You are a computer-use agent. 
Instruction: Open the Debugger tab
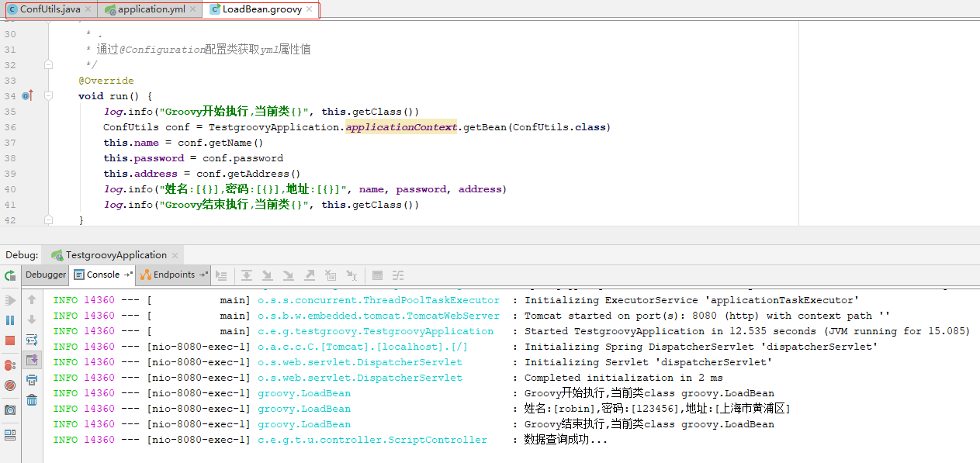coord(46,275)
